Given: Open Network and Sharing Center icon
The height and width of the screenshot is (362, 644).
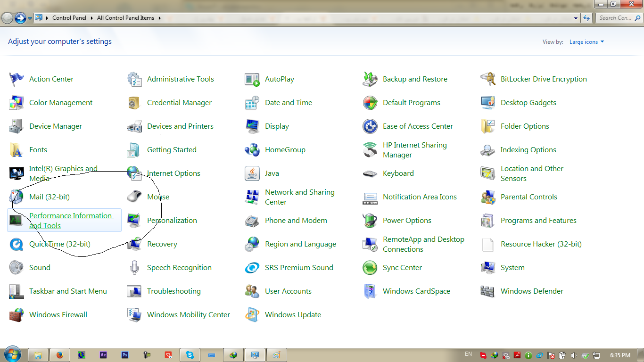Looking at the screenshot, I should [x=252, y=197].
